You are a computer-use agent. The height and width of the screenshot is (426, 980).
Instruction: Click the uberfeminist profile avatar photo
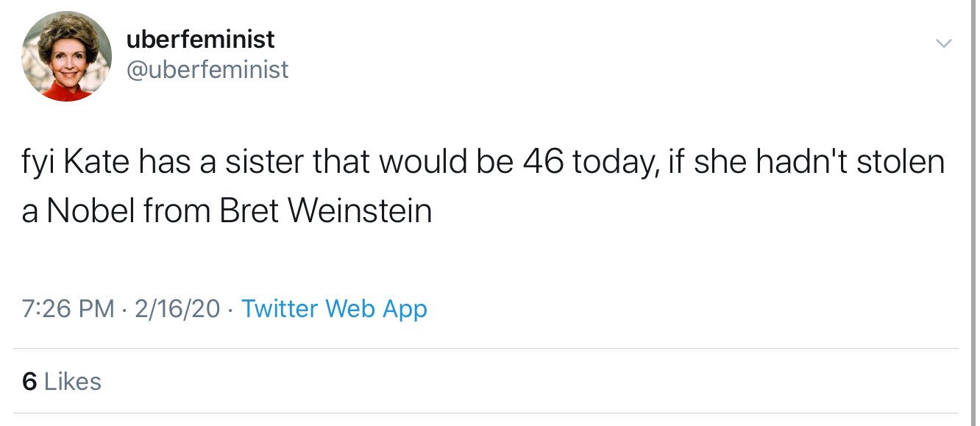coord(66,57)
